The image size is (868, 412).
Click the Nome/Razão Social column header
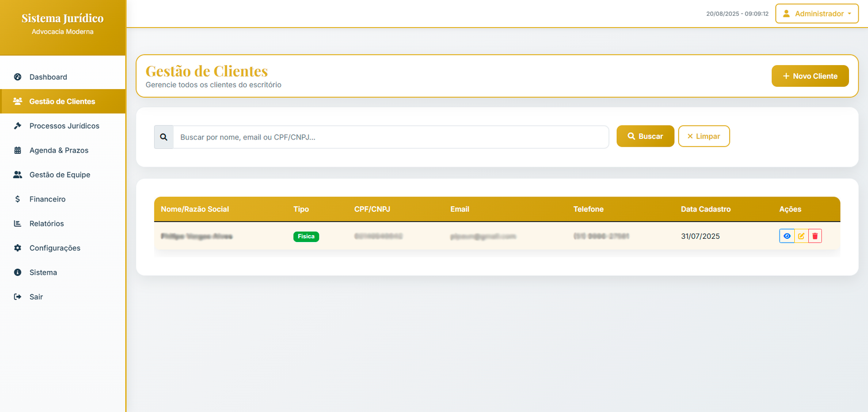[195, 209]
